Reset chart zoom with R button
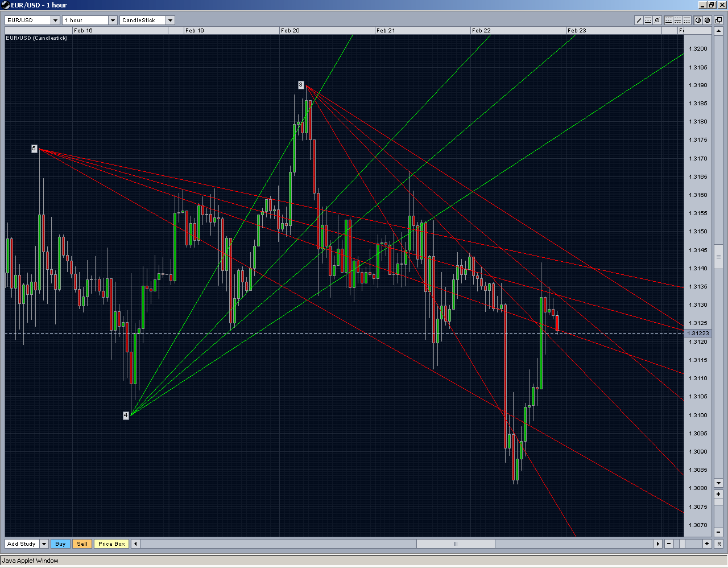This screenshot has height=568, width=728. (x=719, y=544)
